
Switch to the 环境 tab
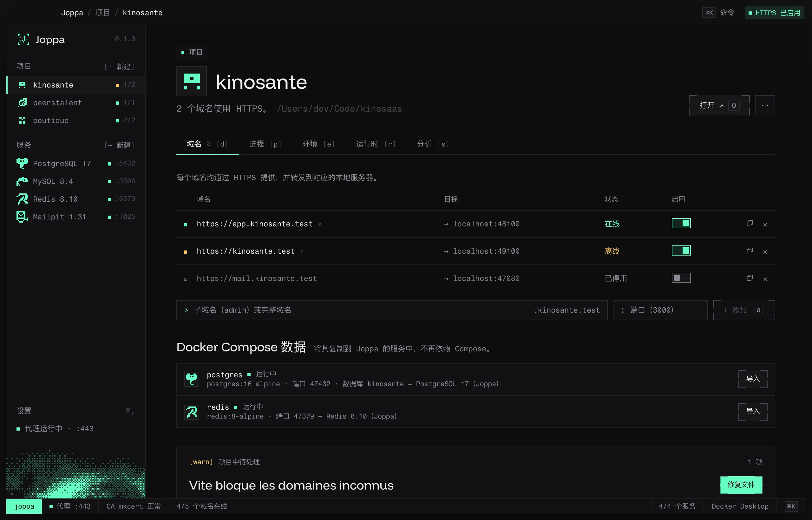click(x=318, y=144)
